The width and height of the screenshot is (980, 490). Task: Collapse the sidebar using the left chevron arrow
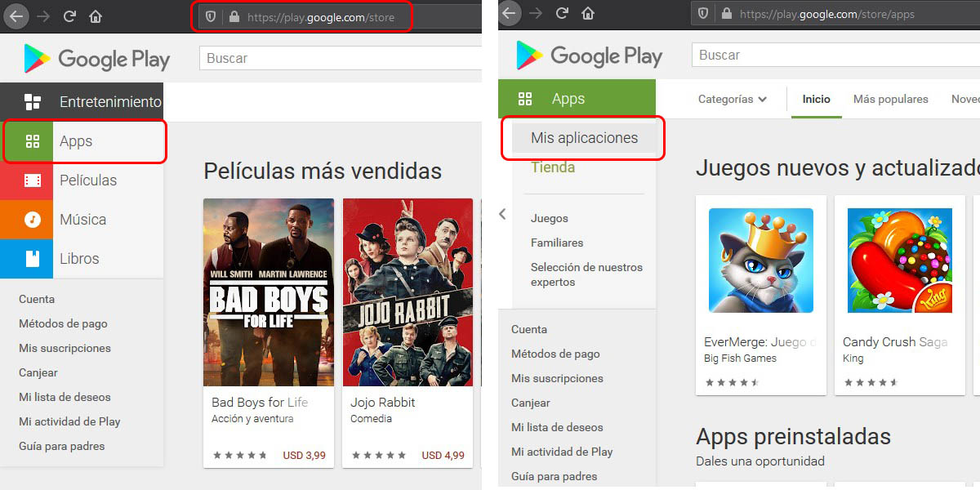point(503,214)
